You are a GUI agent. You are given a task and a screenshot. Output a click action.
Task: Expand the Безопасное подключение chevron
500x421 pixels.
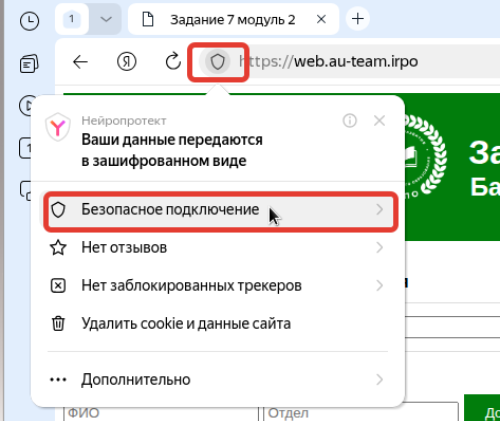click(x=379, y=210)
